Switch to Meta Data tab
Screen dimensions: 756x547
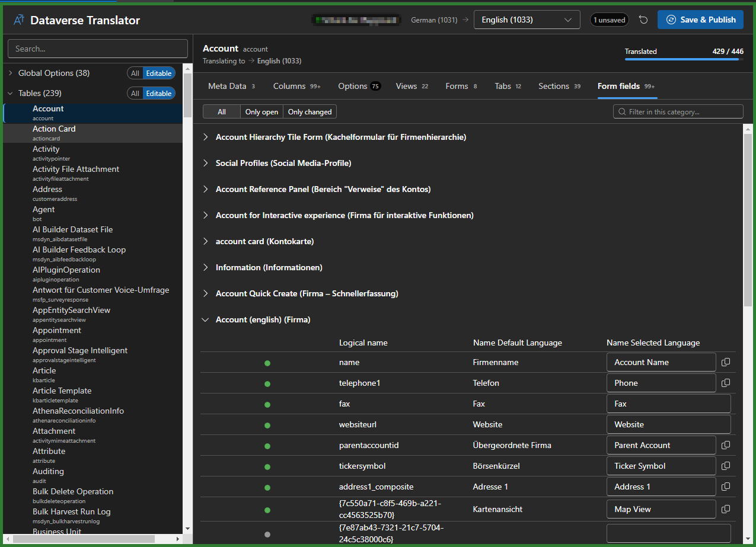(x=231, y=86)
